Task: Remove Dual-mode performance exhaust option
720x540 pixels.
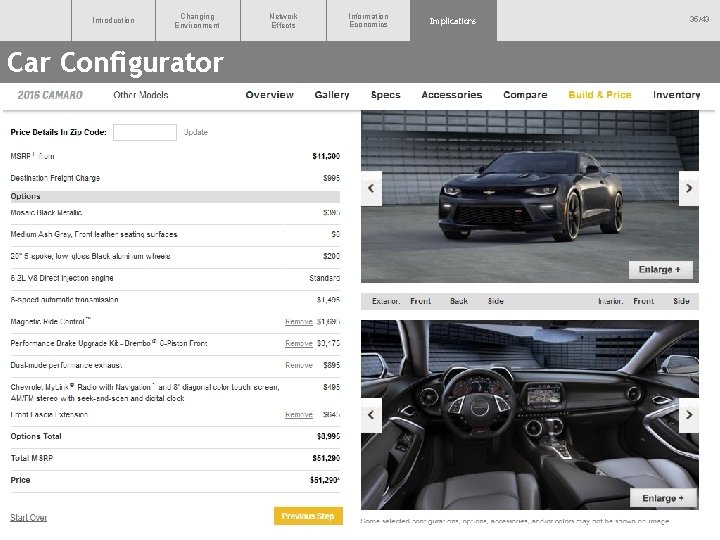Action: click(299, 366)
